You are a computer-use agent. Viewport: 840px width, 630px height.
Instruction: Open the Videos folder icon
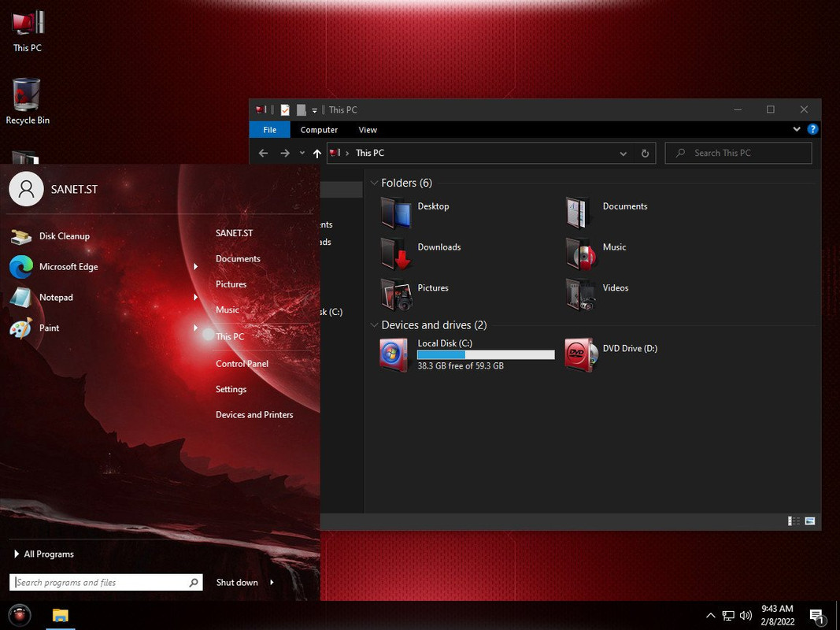click(x=580, y=294)
